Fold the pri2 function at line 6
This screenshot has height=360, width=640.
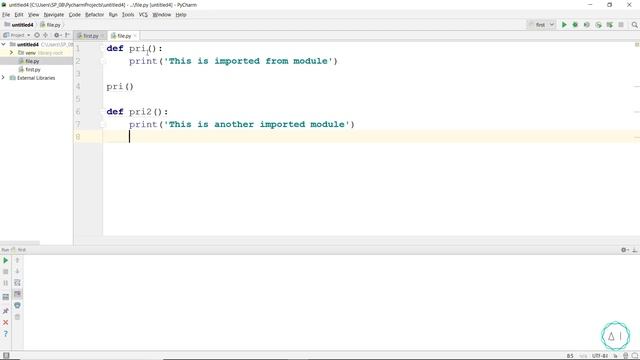pyautogui.click(x=102, y=112)
